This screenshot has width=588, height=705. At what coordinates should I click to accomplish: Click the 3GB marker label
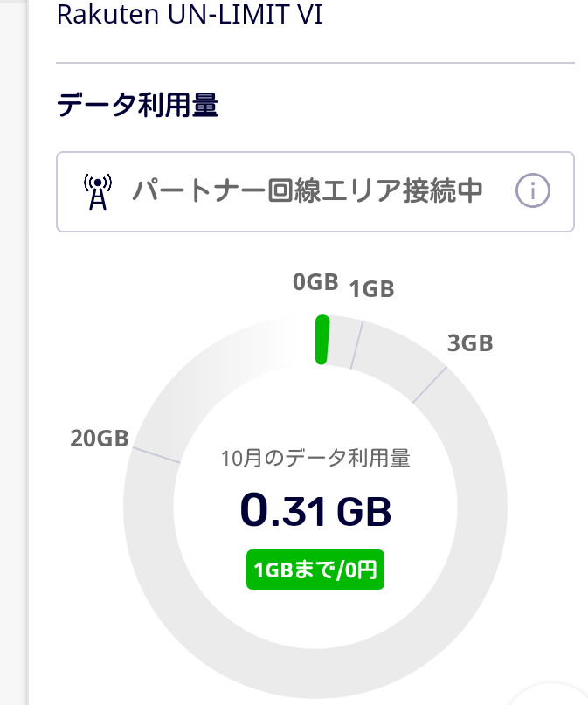click(469, 343)
